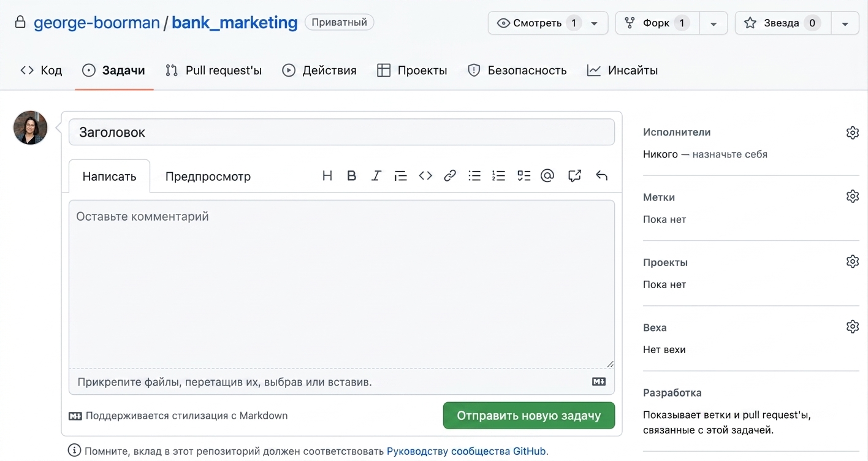Open the Руководству сообщества GitHub link
Image resolution: width=868 pixels, height=461 pixels.
pyautogui.click(x=466, y=451)
